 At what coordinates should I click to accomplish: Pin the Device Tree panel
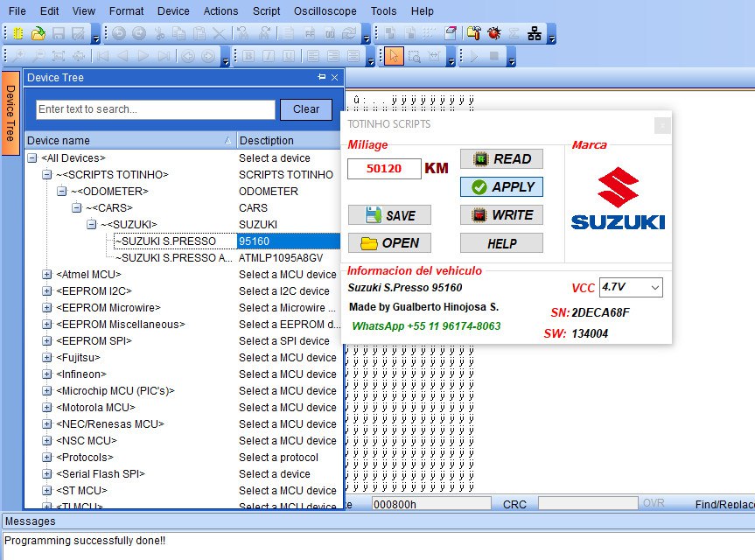(321, 78)
